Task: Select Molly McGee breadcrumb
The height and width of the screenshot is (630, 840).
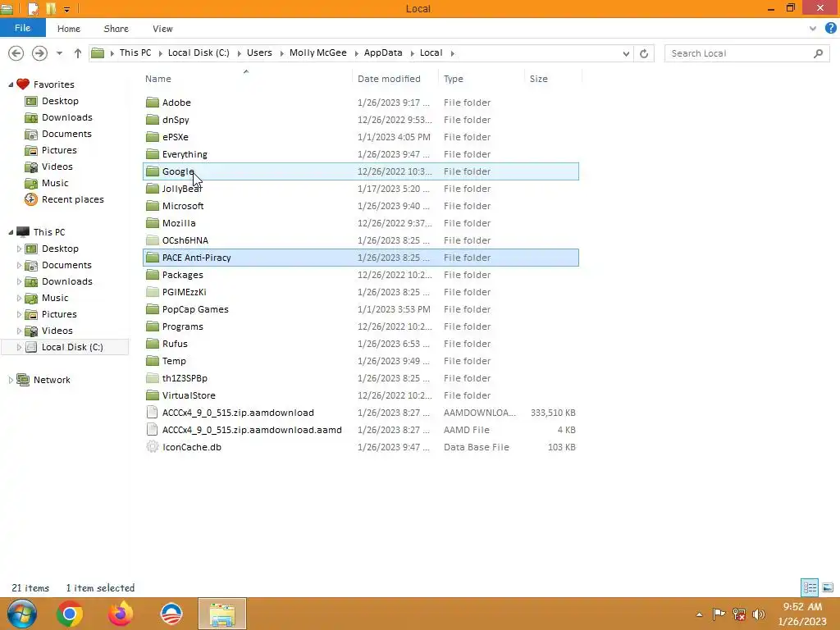Action: coord(317,52)
